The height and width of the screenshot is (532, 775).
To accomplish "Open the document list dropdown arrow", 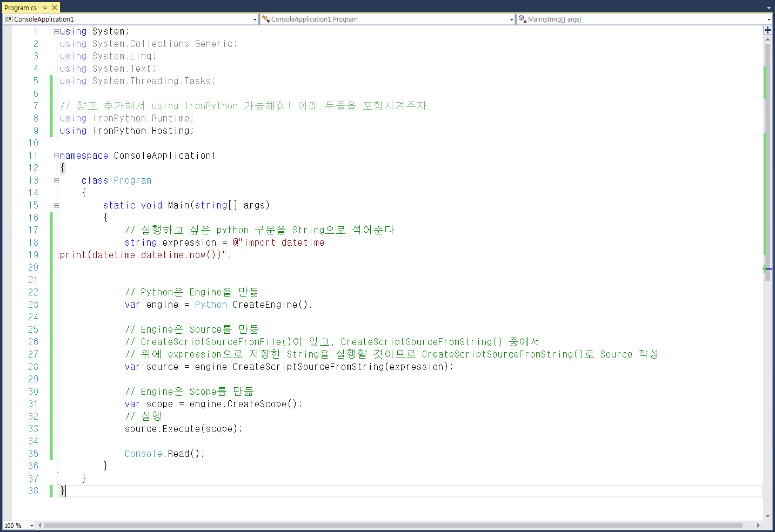I will click(769, 8).
